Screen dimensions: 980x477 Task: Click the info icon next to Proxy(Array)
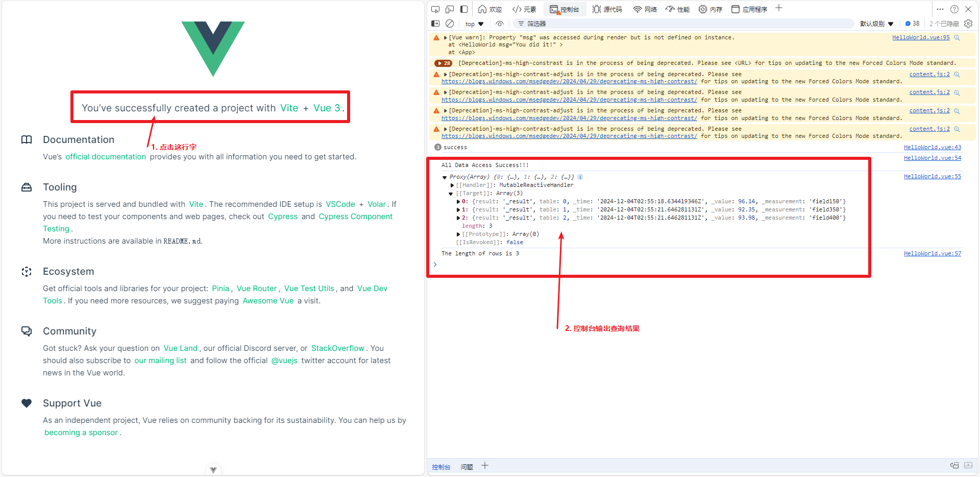pos(580,177)
